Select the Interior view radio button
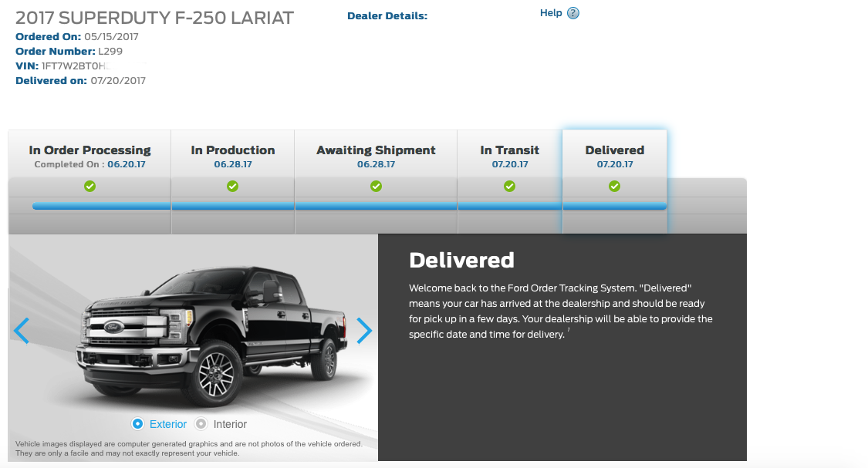 (x=201, y=424)
